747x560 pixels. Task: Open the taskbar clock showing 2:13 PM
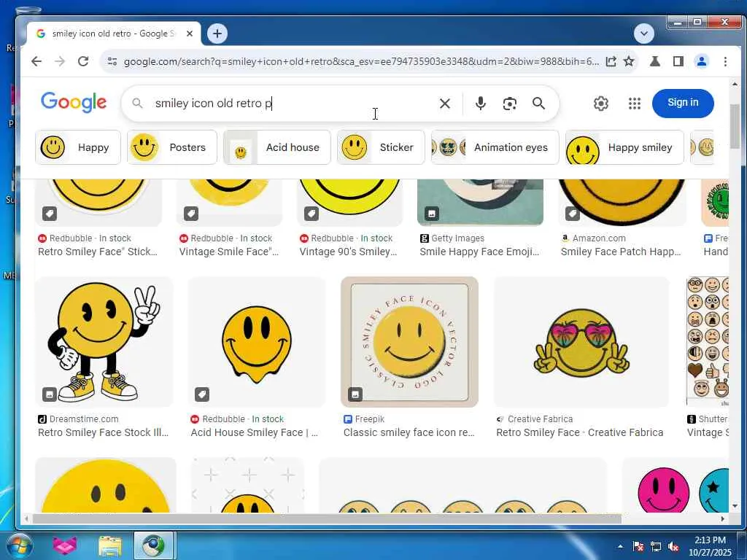coord(710,546)
